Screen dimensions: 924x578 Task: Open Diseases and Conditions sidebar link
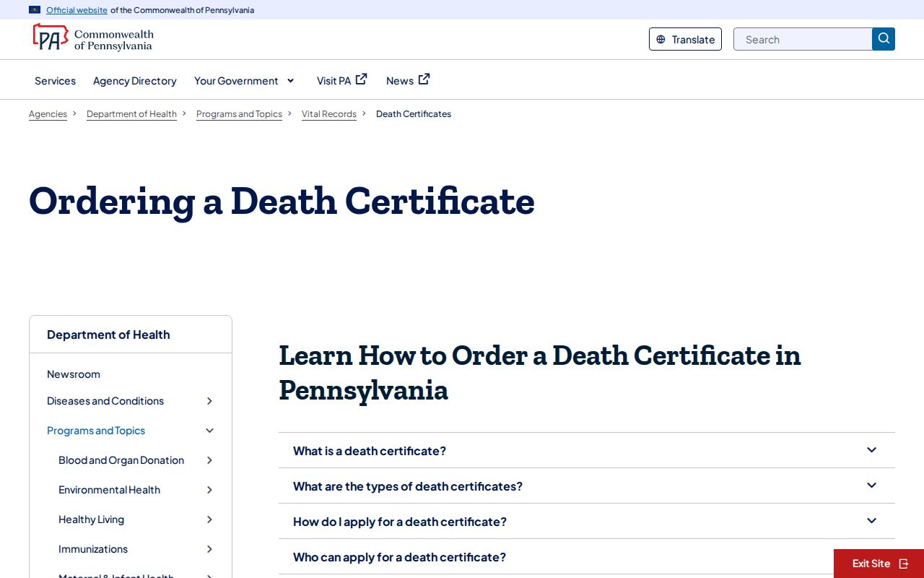point(105,401)
